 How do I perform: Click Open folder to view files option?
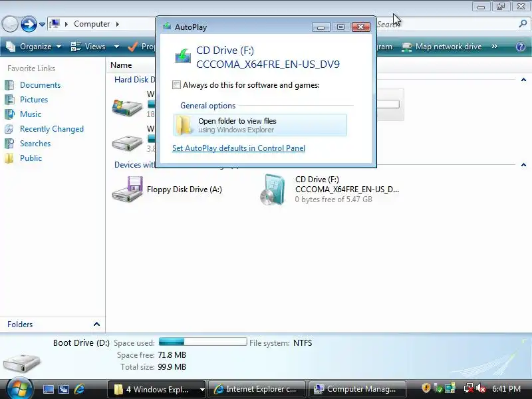[x=260, y=125]
